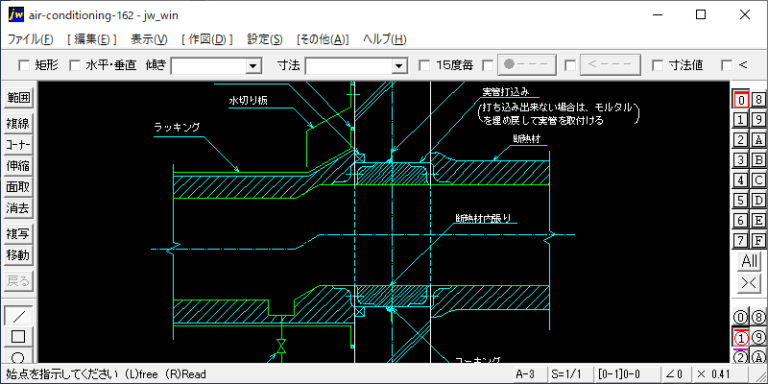Select layer 4 button
768x384 pixels.
click(741, 180)
